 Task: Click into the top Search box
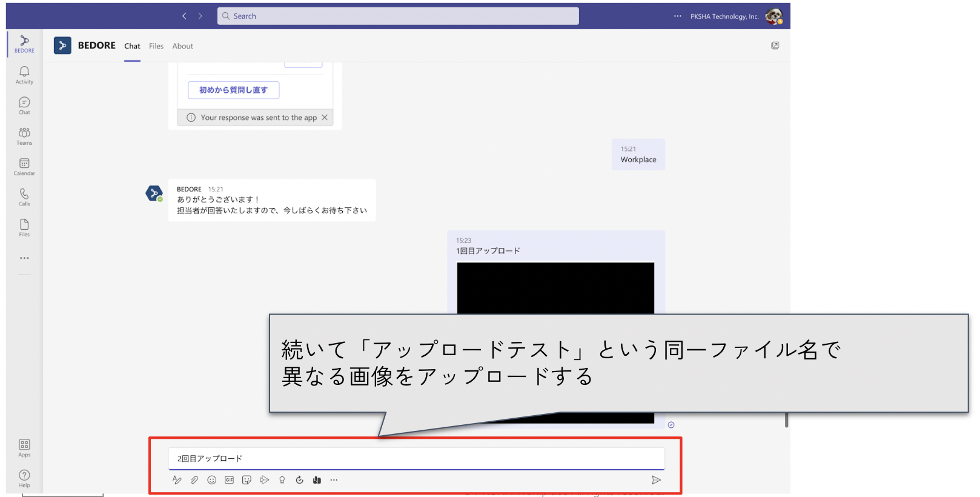coord(398,16)
